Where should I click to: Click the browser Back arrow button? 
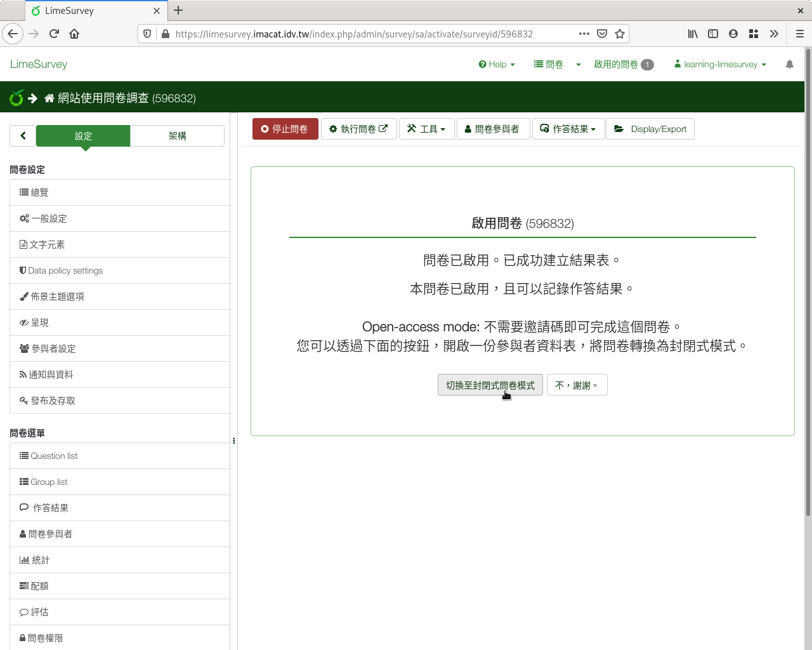[x=13, y=34]
